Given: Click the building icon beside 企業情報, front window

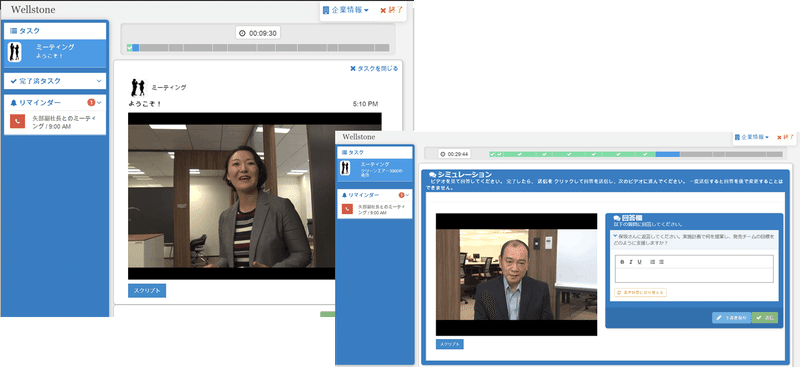Looking at the screenshot, I should tap(737, 137).
